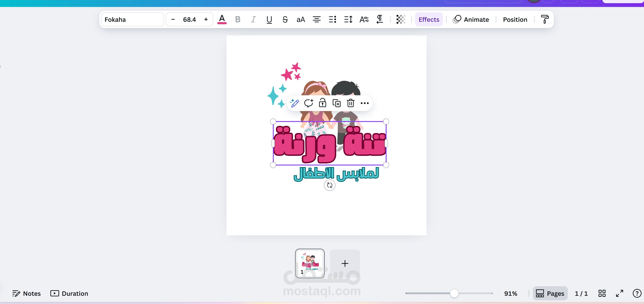Select the page 1 thumbnail
Viewport: 644px width, 304px height.
(x=310, y=263)
